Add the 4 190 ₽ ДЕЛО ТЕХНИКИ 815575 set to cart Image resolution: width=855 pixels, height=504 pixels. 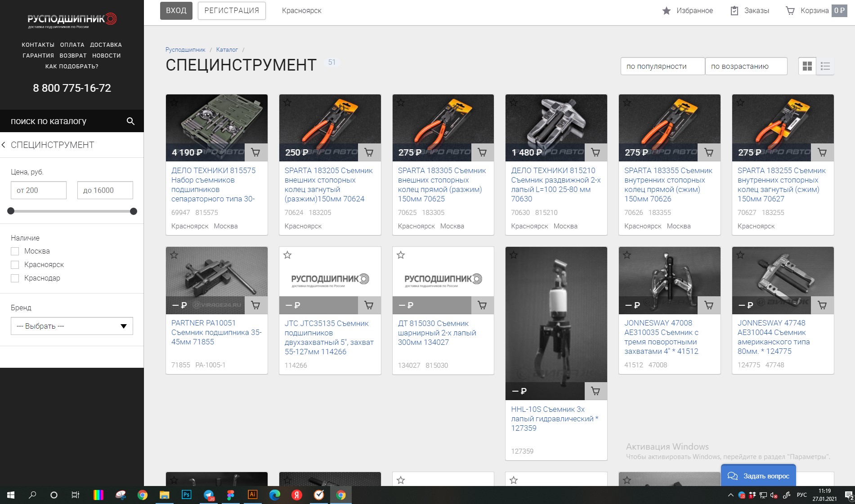[256, 152]
